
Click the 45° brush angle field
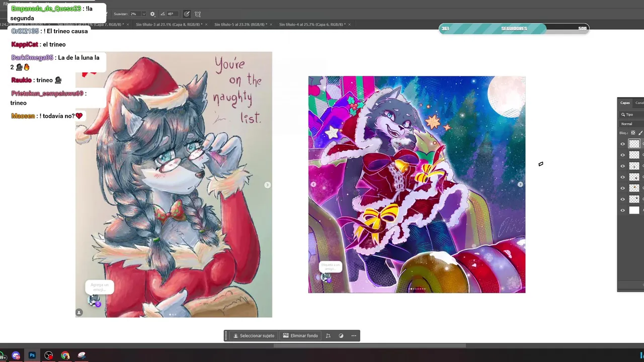coord(172,14)
